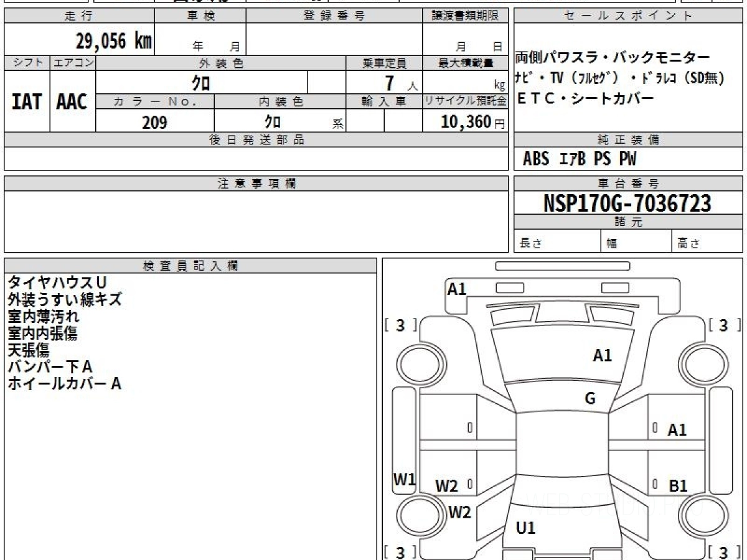Image resolution: width=747 pixels, height=560 pixels.
Task: Select the seating capacity 7 人
Action: [401, 83]
